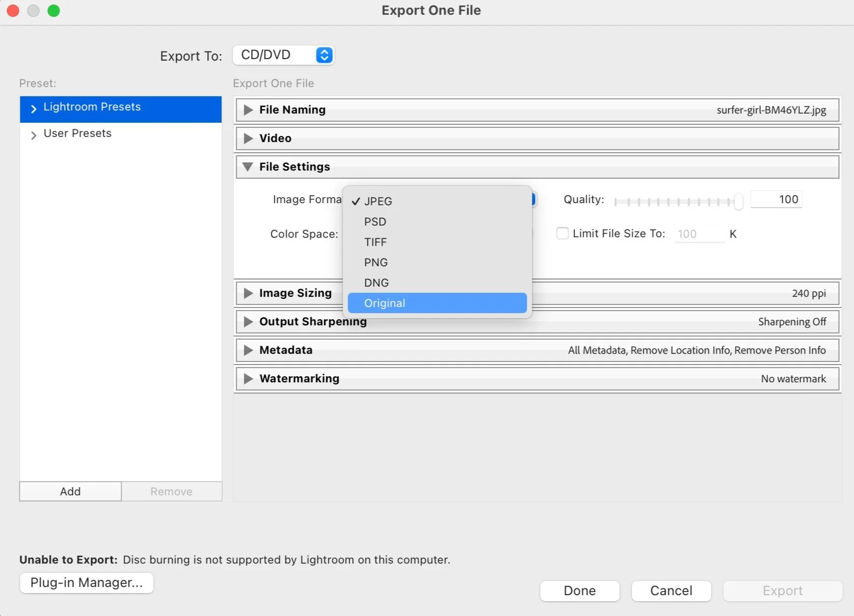Screen dimensions: 854x616
Task: Expand the Metadata section
Action: pos(248,350)
